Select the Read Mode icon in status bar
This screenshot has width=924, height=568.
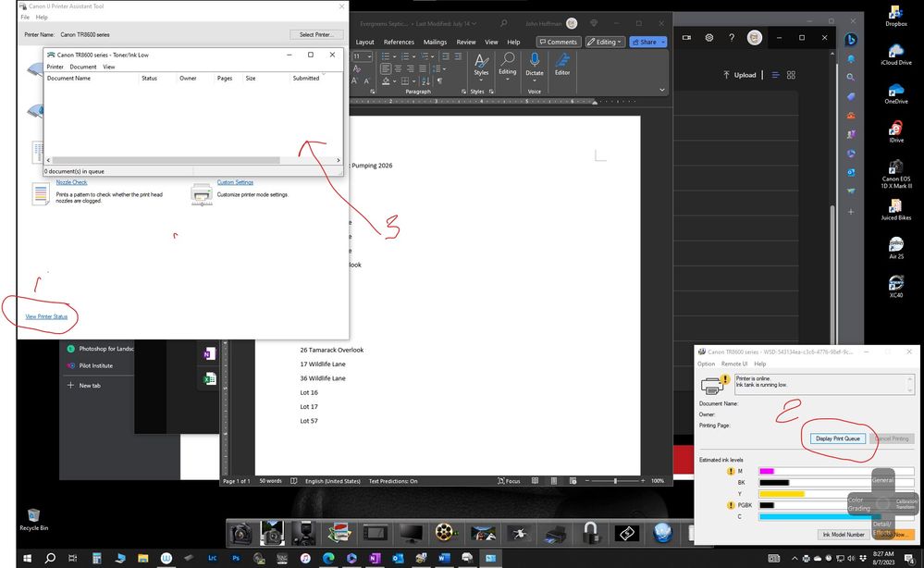[534, 479]
